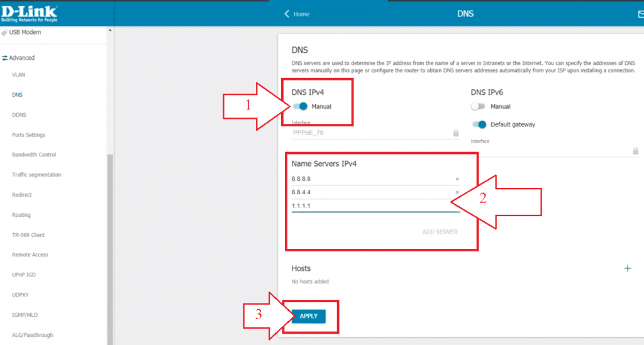This screenshot has height=345, width=644.
Task: Open the DDNS settings page
Action: (19, 115)
